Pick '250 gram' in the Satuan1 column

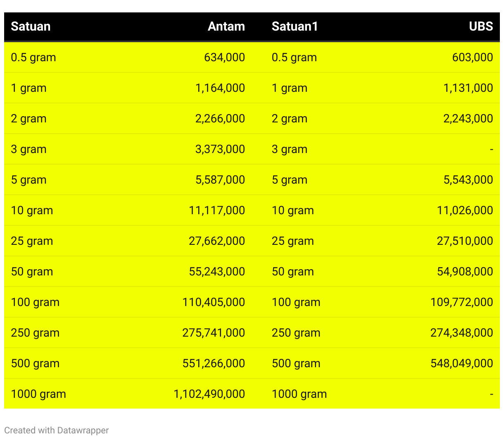pyautogui.click(x=296, y=333)
